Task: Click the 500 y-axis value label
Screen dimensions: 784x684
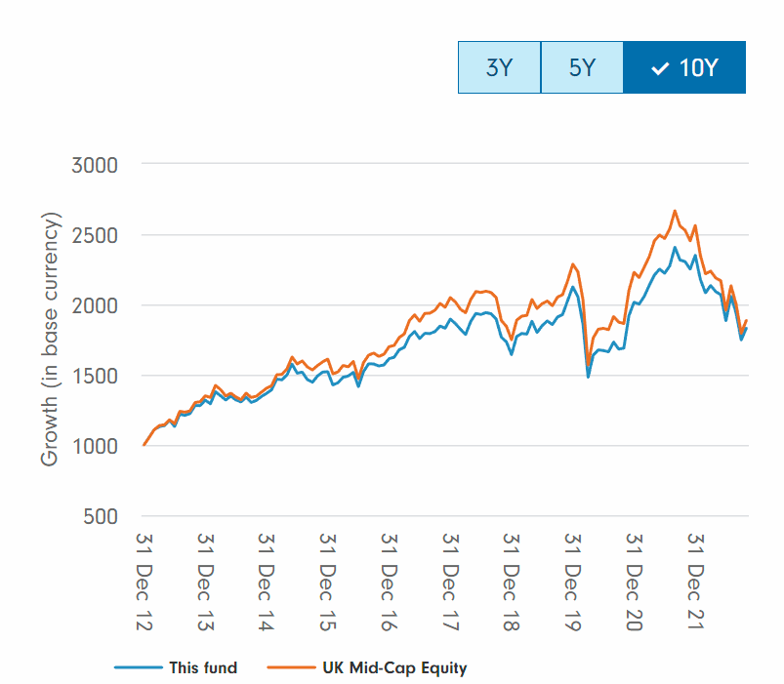Action: click(x=101, y=516)
